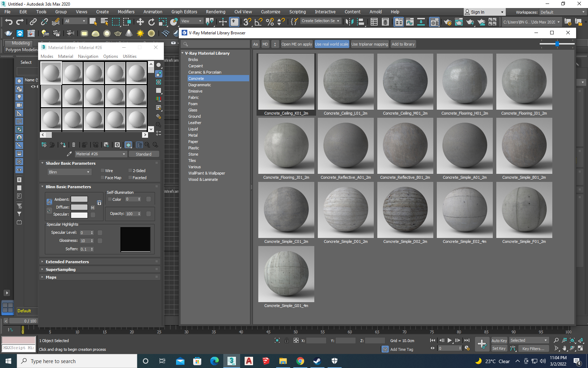
Task: Click the Get Material icon in Material Editor
Action: [44, 145]
